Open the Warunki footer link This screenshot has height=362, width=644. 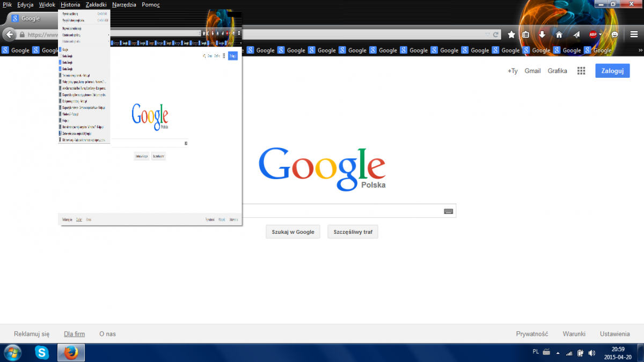574,334
